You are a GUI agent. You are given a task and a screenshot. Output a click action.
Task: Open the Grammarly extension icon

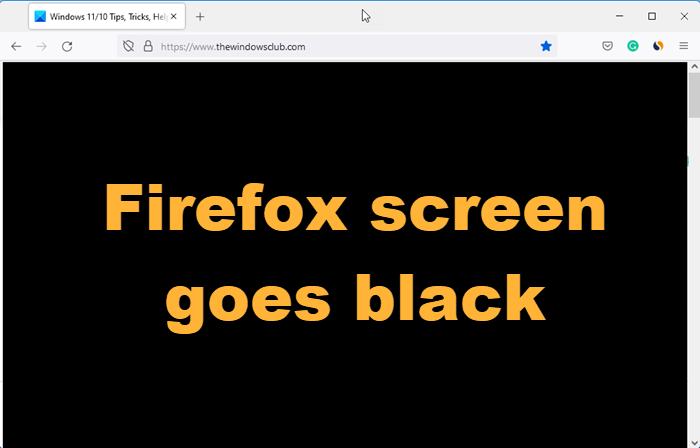[x=633, y=46]
